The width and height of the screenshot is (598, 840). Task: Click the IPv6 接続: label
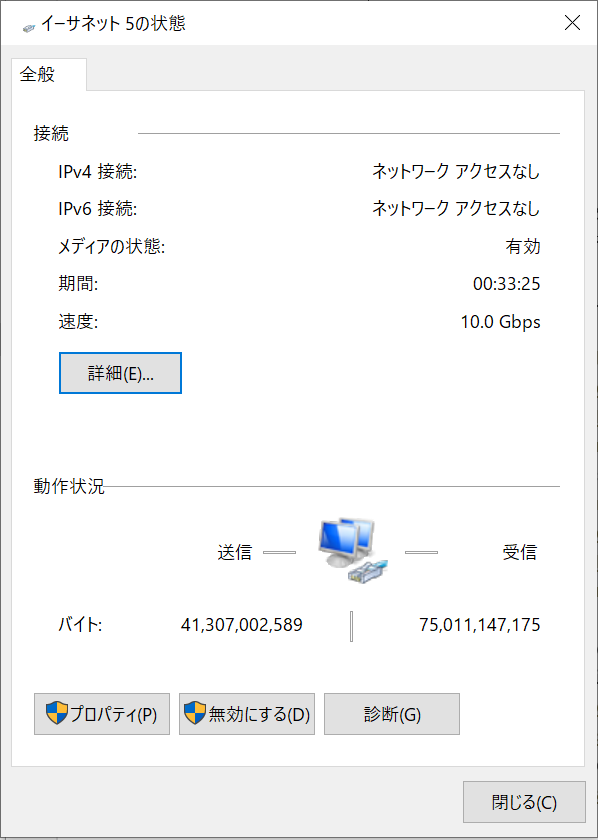98,209
